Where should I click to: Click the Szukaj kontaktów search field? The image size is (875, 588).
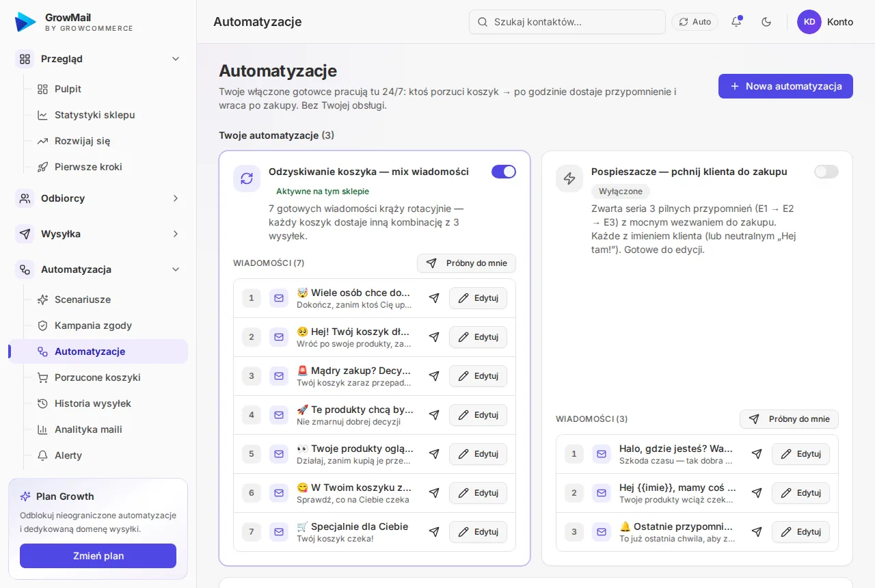[x=567, y=22]
